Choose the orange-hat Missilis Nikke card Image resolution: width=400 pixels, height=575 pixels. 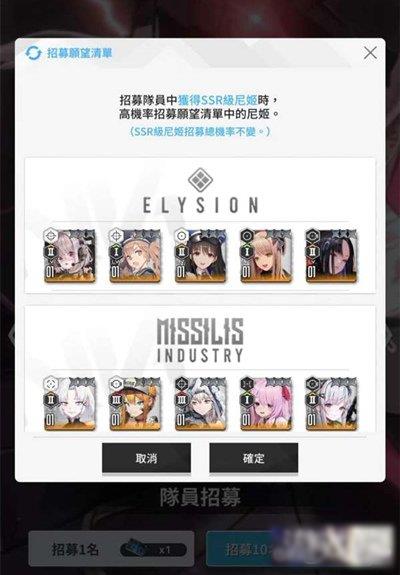135,403
